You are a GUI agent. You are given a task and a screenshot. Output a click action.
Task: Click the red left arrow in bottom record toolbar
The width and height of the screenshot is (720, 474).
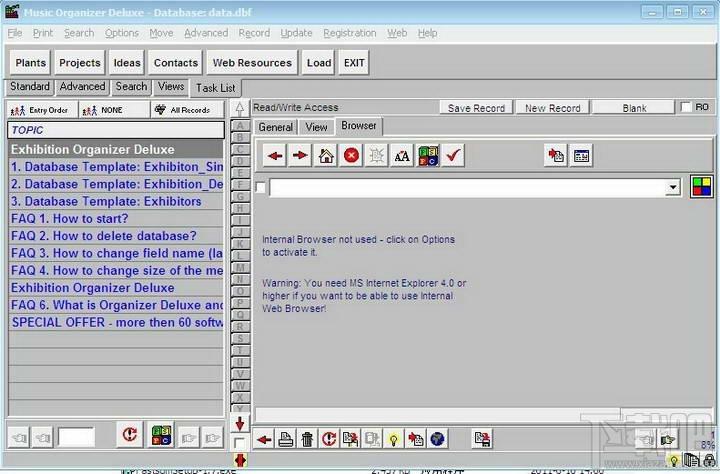coord(264,440)
